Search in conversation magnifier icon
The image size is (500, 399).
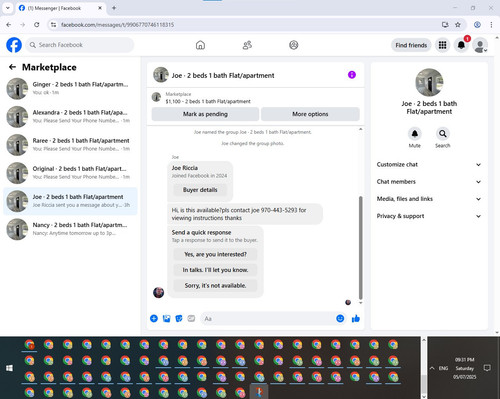tap(443, 134)
